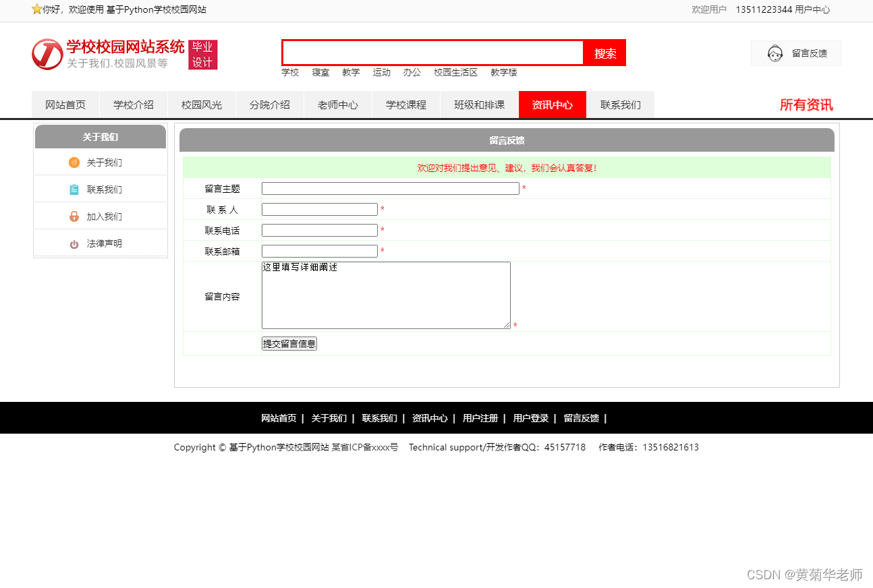Click footer 网站首页 link

pos(279,418)
